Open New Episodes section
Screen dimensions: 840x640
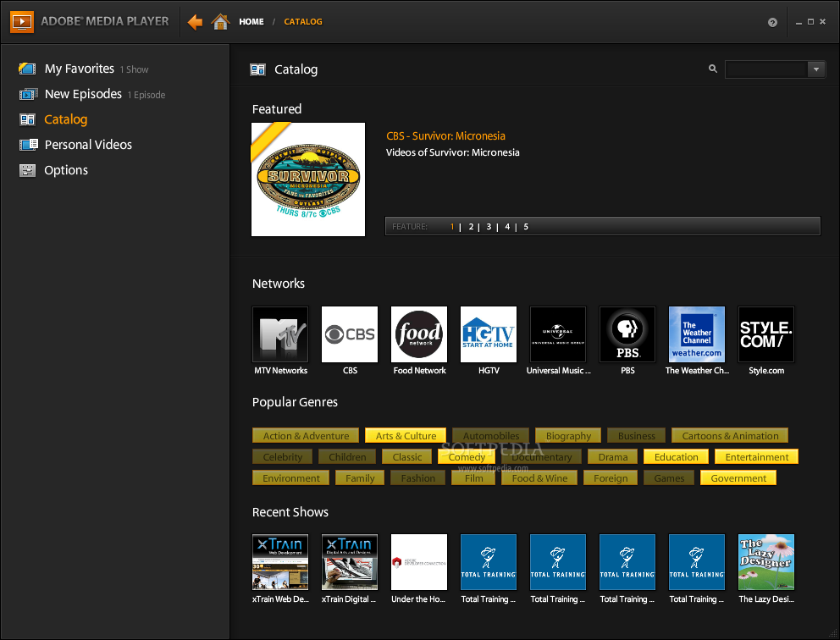tap(83, 94)
